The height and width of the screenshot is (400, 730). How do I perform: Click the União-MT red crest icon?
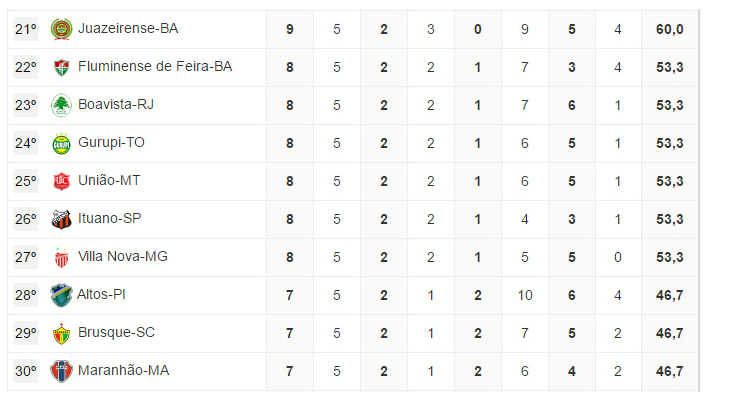(x=61, y=181)
